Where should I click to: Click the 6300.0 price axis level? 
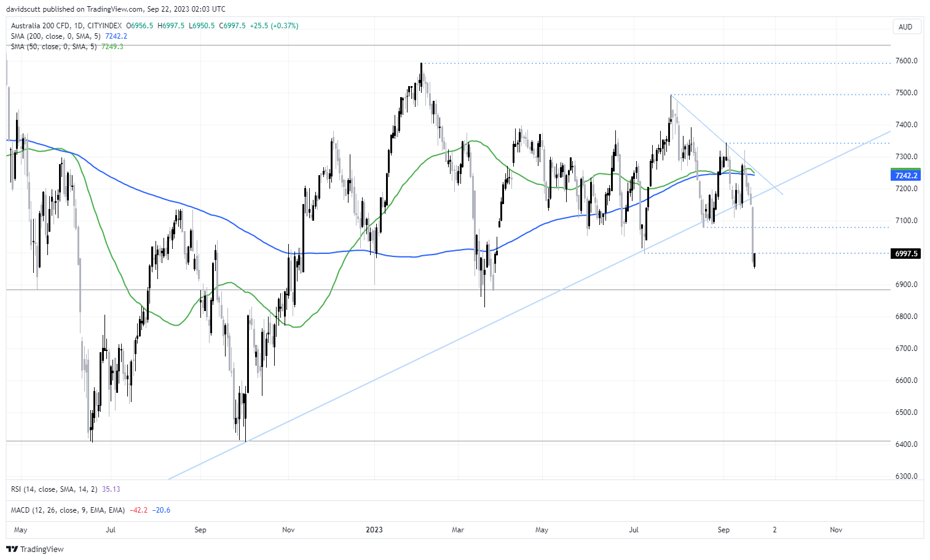point(907,476)
